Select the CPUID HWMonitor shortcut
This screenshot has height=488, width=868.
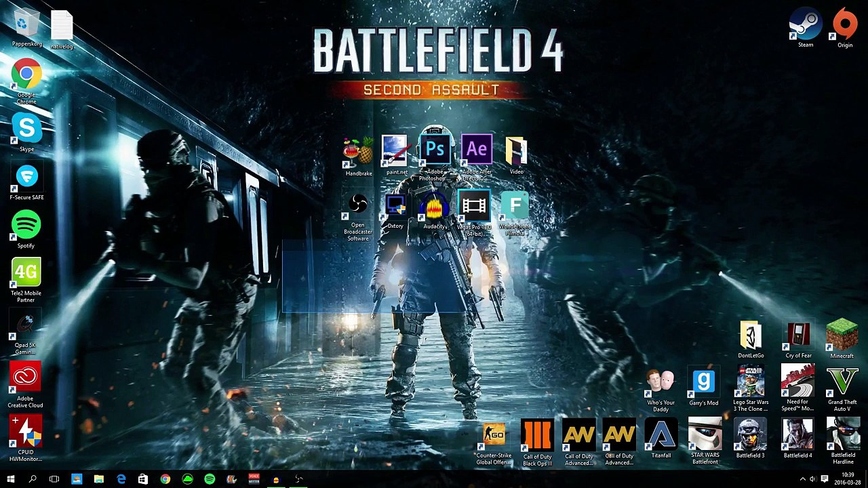(x=26, y=439)
